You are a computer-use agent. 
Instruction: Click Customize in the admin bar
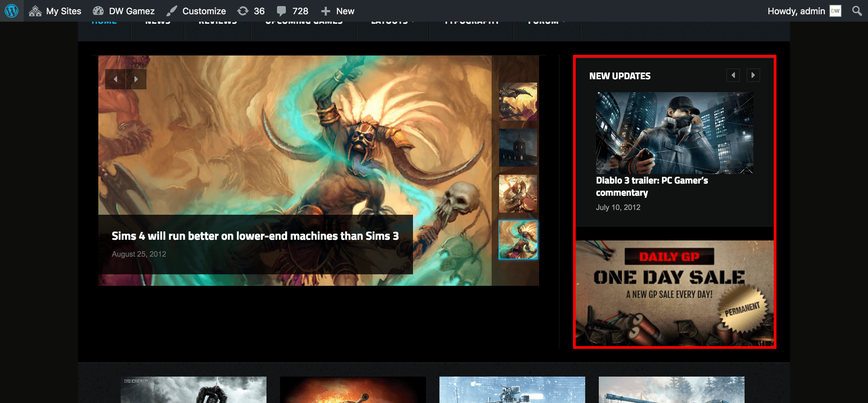click(196, 11)
